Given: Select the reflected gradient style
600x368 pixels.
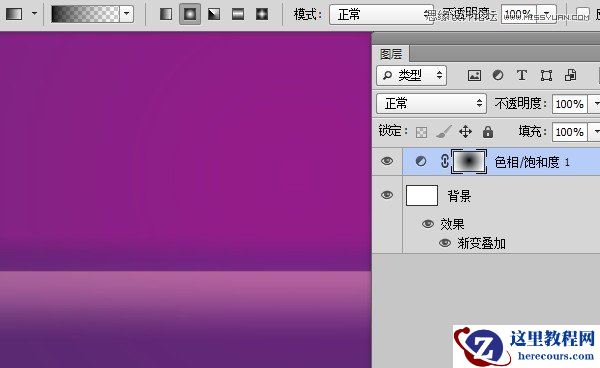Looking at the screenshot, I should (238, 14).
